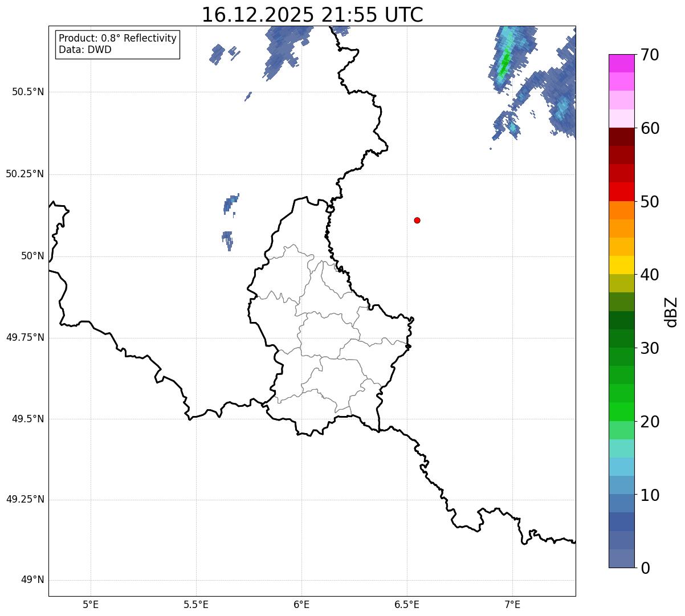Click the 7°E longitude label
685x616 pixels.
[512, 604]
